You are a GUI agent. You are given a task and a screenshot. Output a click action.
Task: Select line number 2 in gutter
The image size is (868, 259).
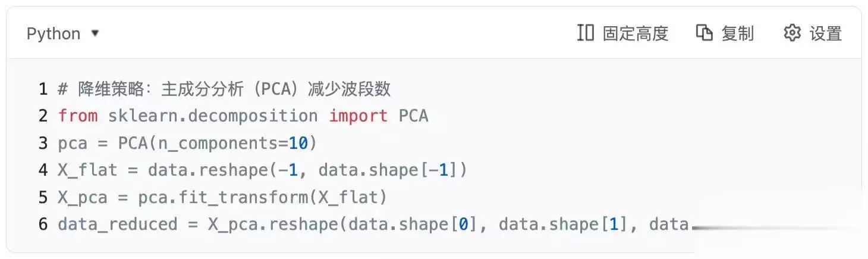[43, 116]
